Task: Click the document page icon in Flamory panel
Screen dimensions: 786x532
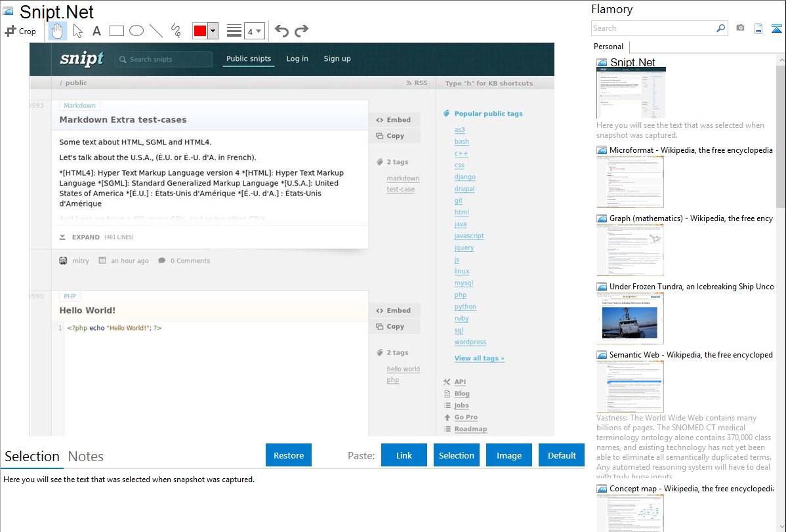Action: 758,28
